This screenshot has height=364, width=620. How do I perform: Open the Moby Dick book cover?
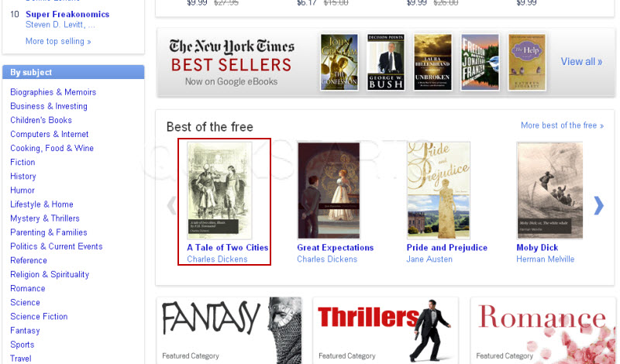coord(549,191)
